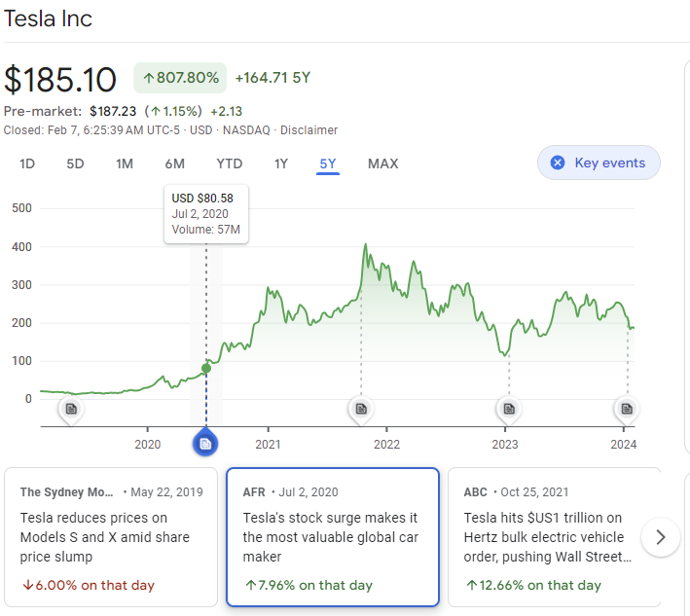
Task: Open the ABC Oct 25, 2021 news card
Action: pyautogui.click(x=555, y=537)
